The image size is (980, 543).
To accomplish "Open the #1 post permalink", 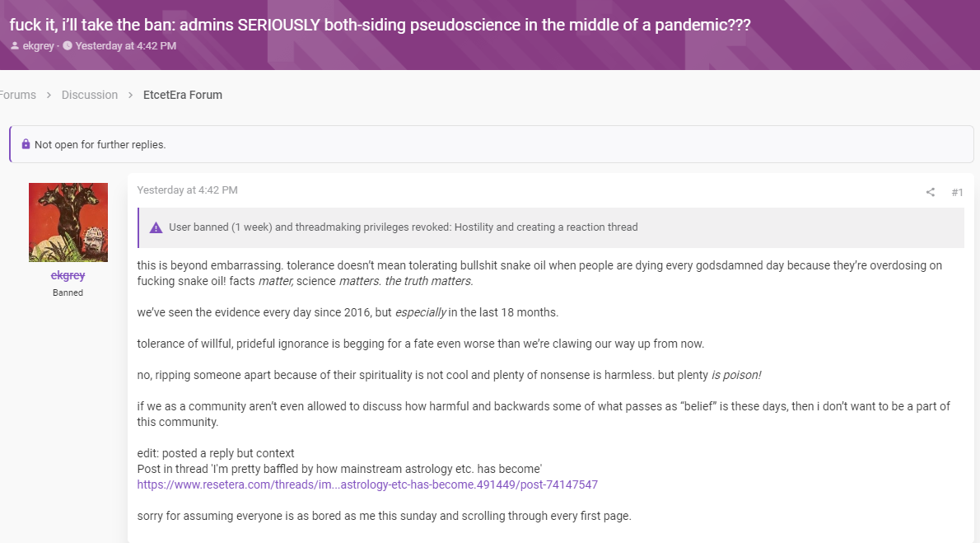I will pyautogui.click(x=957, y=192).
